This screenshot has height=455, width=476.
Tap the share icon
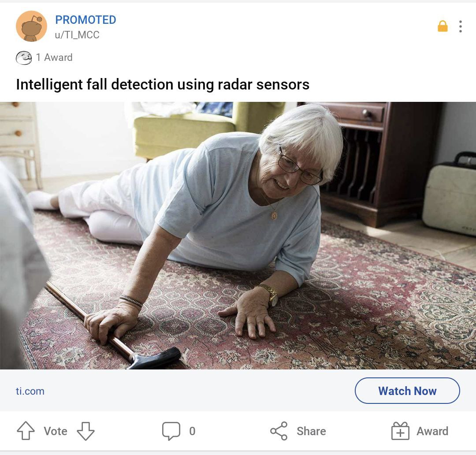coord(279,431)
